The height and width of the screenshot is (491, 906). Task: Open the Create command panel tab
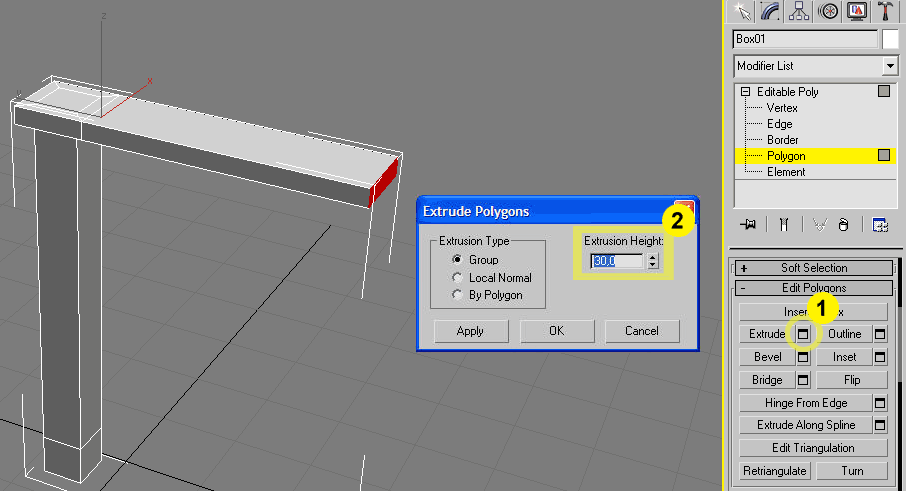point(743,11)
